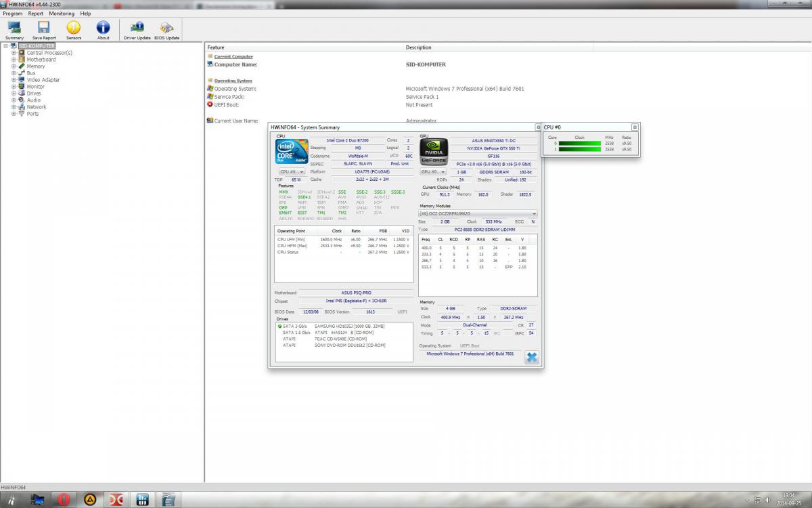Click the ASUS P5Q-PRO motherboard field
812x508 pixels.
point(356,293)
